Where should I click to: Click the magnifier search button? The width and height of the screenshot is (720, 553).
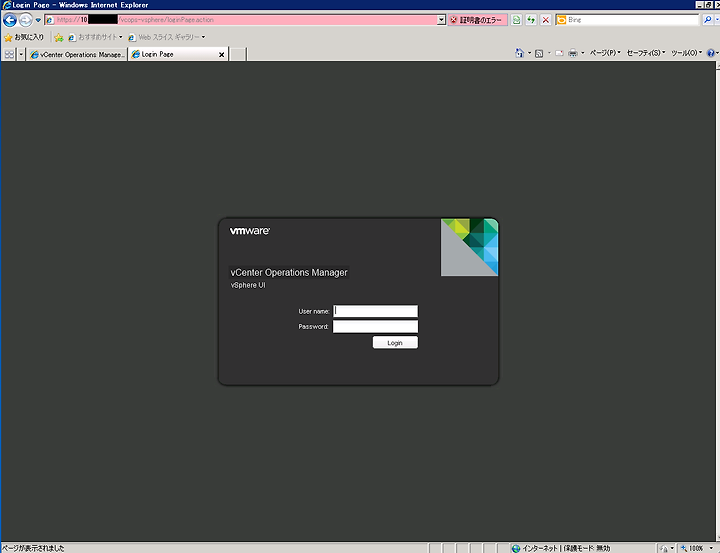tap(707, 20)
